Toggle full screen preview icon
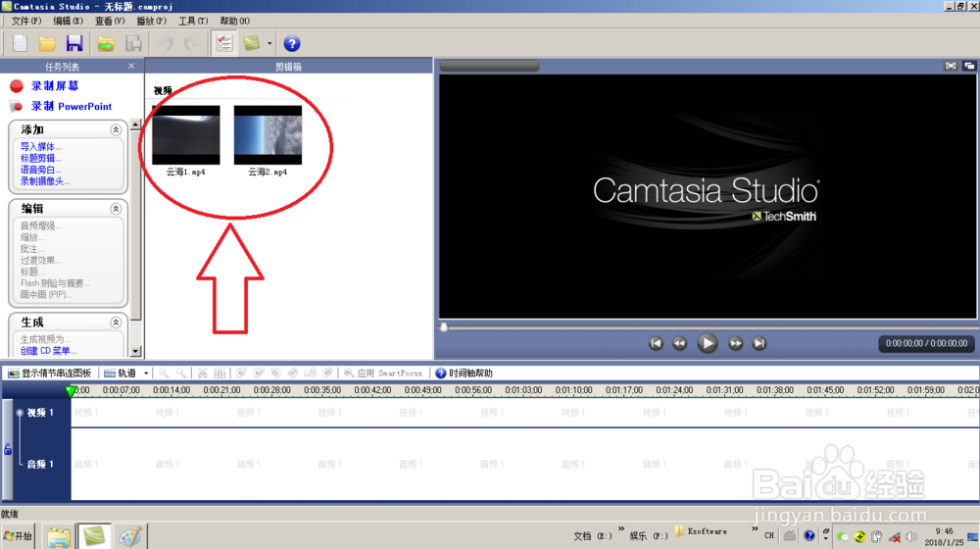The height and width of the screenshot is (549, 980). coord(951,66)
